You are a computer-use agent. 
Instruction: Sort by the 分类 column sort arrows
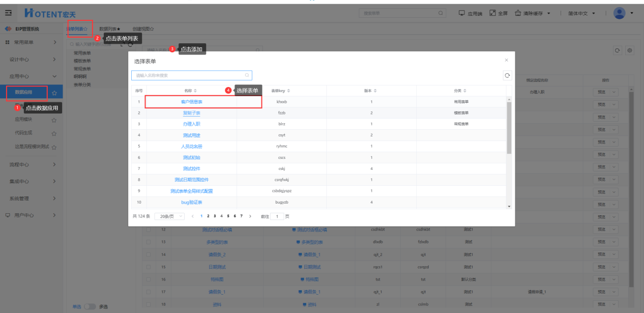pyautogui.click(x=466, y=91)
